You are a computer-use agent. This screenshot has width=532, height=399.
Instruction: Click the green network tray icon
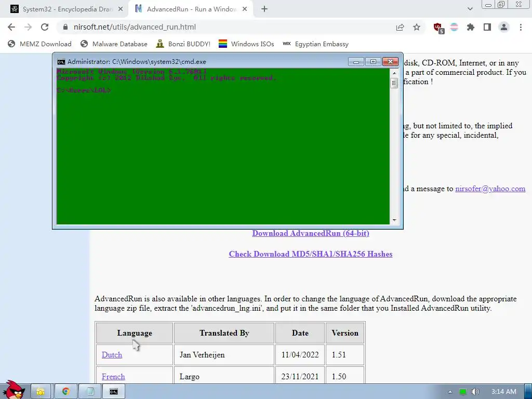click(463, 392)
